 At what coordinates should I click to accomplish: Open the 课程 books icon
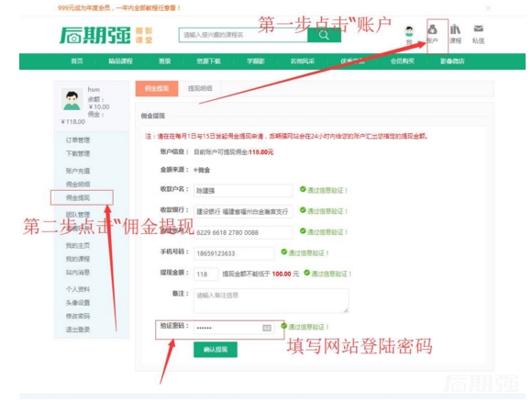[455, 29]
